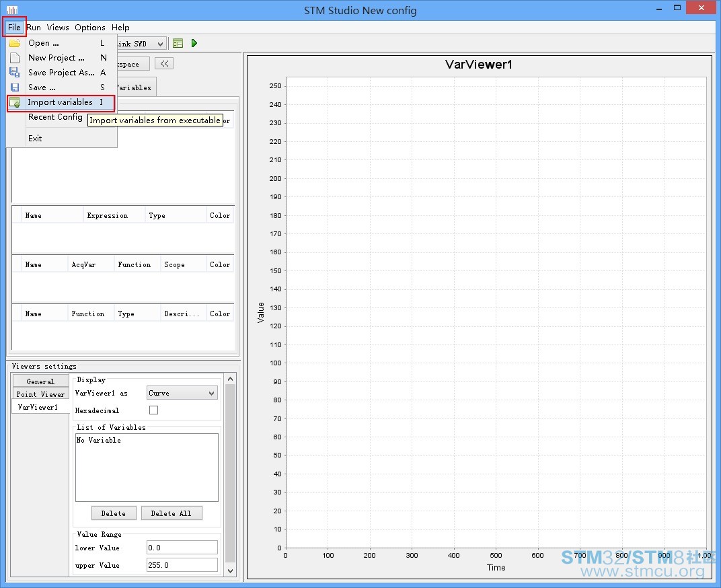Click the VarViewer1 chart title
721x588 pixels.
tap(479, 65)
